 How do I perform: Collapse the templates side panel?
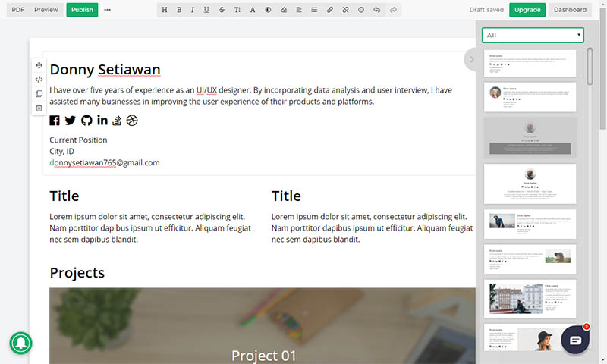point(471,59)
